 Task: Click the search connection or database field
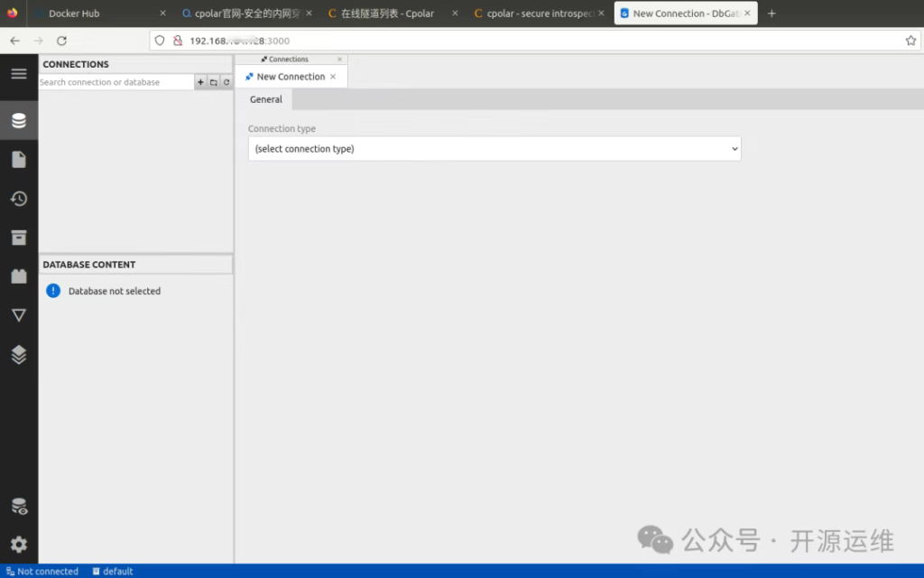[x=115, y=82]
